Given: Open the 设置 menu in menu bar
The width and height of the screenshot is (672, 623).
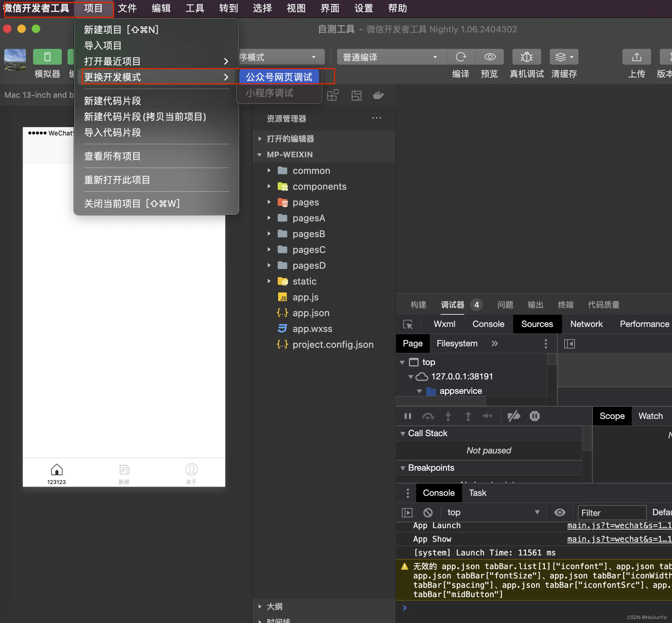Looking at the screenshot, I should (x=364, y=8).
